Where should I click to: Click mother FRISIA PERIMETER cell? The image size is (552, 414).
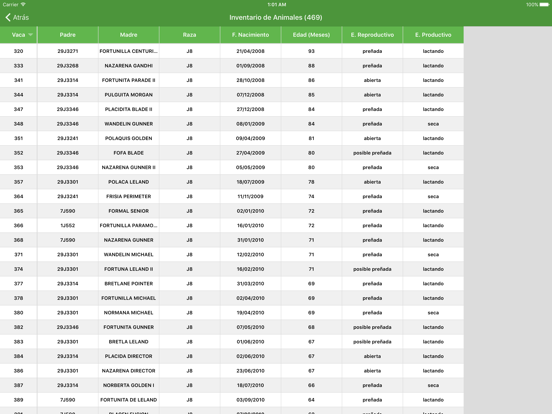pyautogui.click(x=128, y=196)
